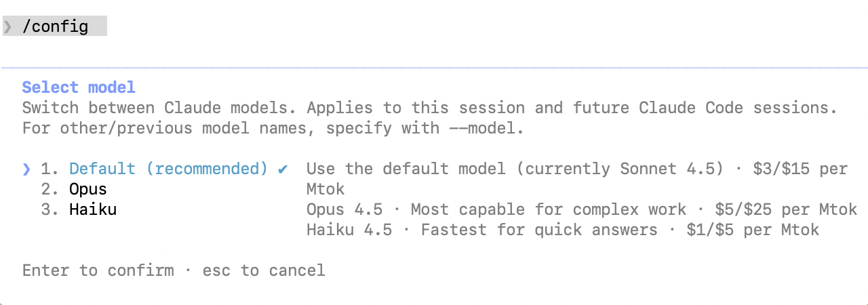
Task: Select the Haiku model option
Action: [93, 209]
